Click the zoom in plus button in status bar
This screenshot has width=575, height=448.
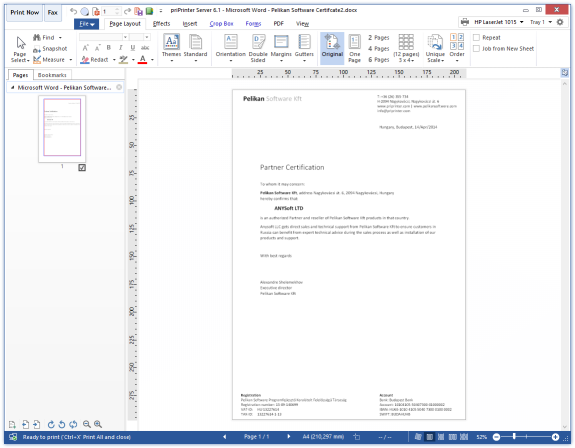tap(555, 437)
